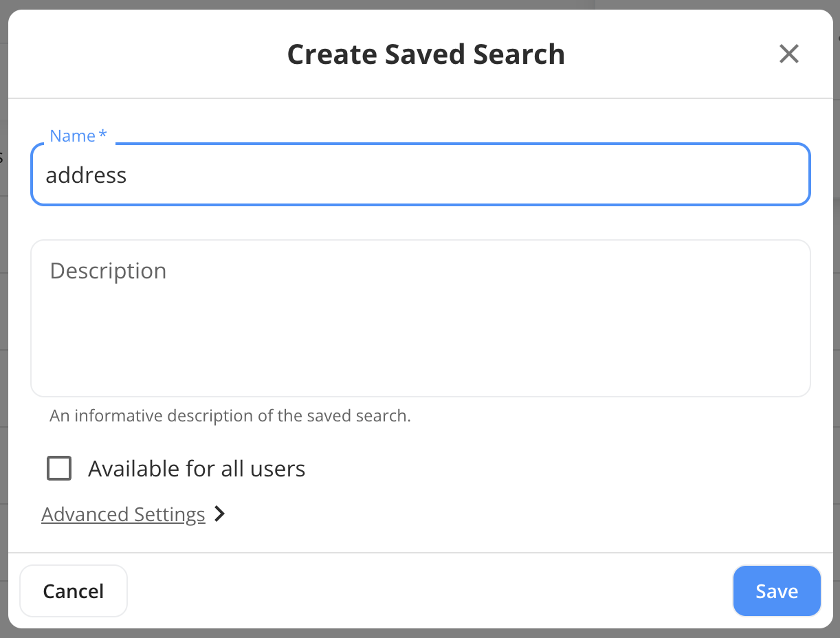Cancel creating the saved search
This screenshot has width=840, height=638.
pos(74,591)
